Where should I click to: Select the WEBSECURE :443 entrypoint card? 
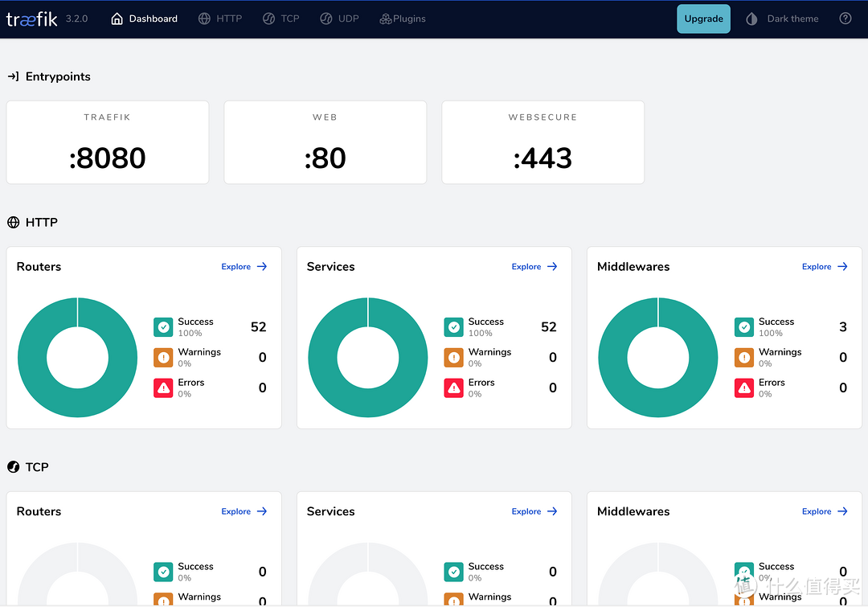(x=542, y=142)
